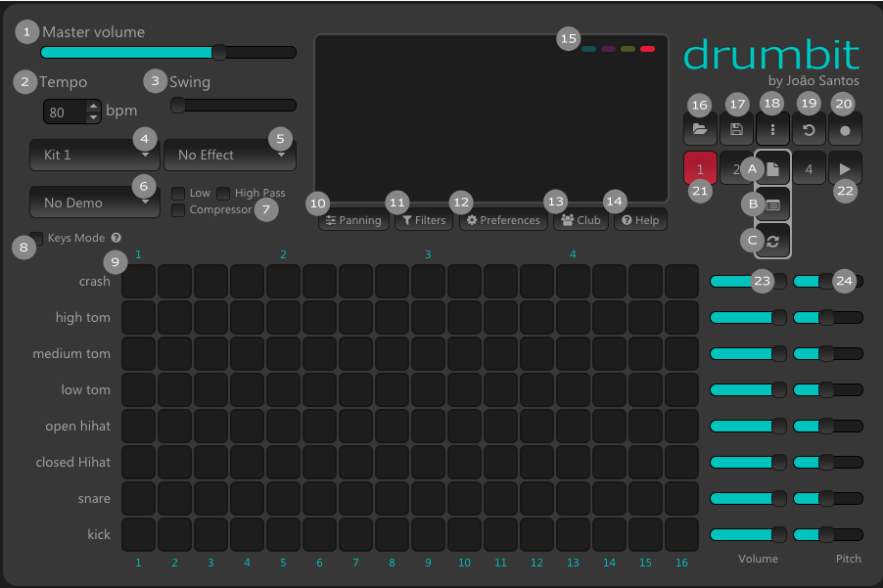Toggle the low tom pad at step 16

pyautogui.click(x=681, y=389)
